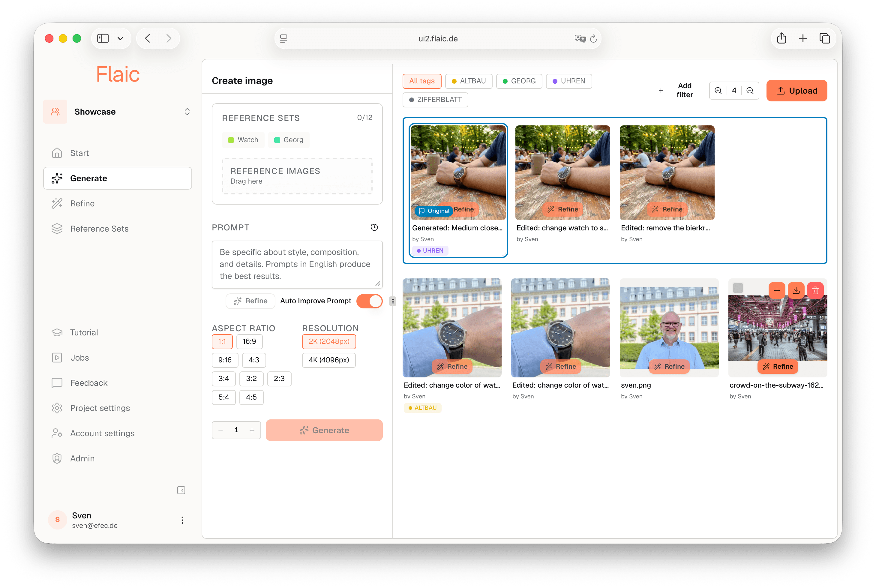The image size is (876, 588).
Task: Select the 1:1 aspect ratio
Action: click(x=222, y=342)
